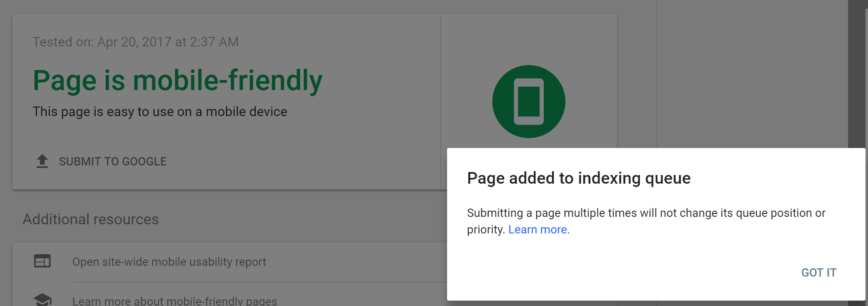Click 'This page is easy to use' subtitle
868x306 pixels.
[x=160, y=112]
